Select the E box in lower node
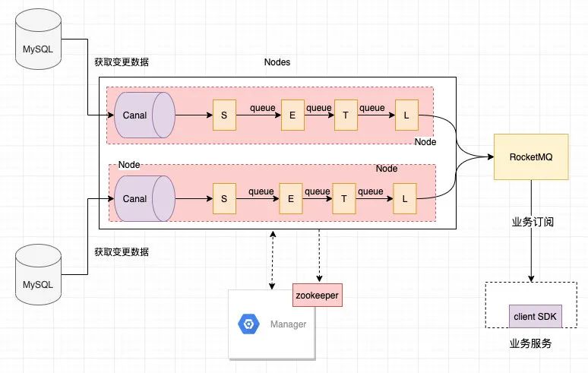588x373 pixels. click(x=291, y=199)
